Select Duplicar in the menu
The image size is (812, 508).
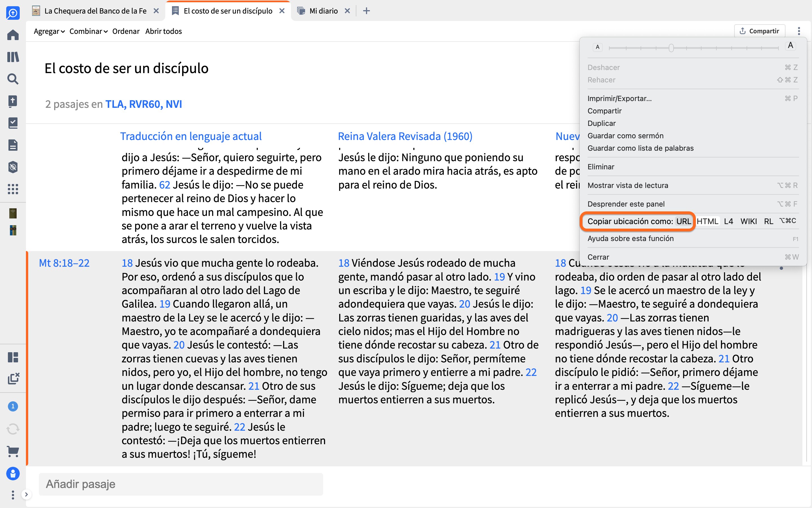[692, 123]
